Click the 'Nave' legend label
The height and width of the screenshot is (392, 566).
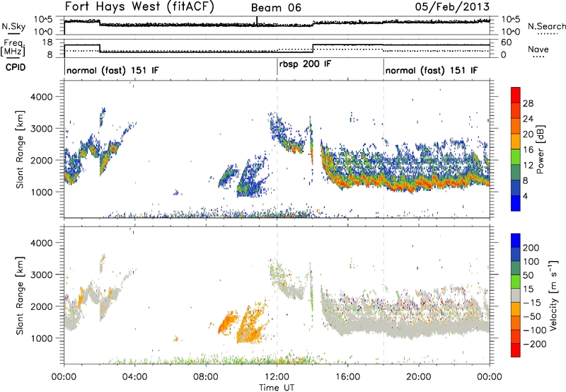pyautogui.click(x=538, y=49)
